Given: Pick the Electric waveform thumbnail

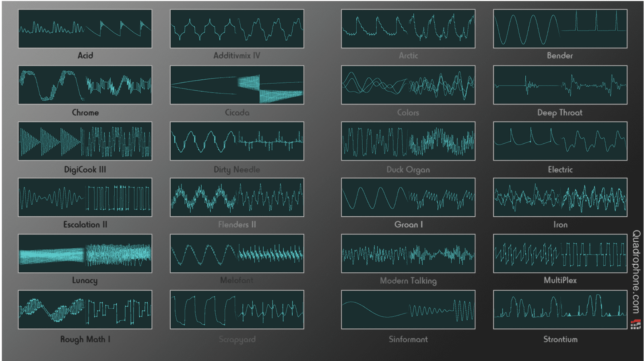Looking at the screenshot, I should click(x=560, y=141).
